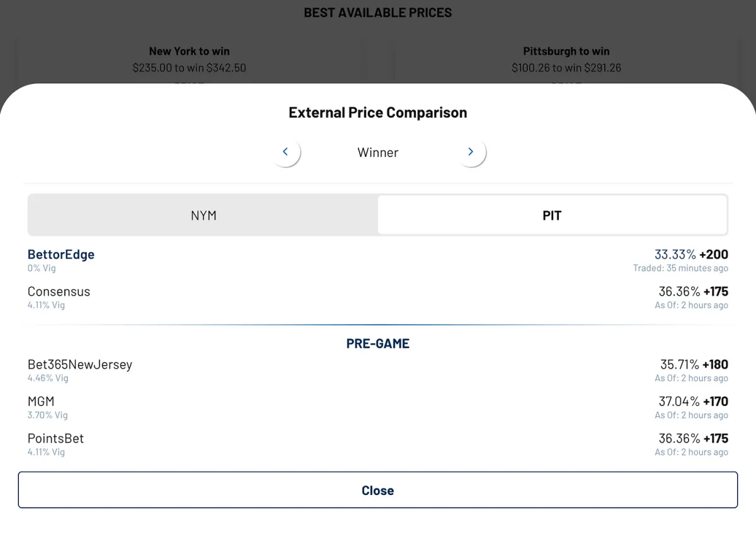Open the BettorEdge price row
756x541 pixels.
click(x=378, y=260)
